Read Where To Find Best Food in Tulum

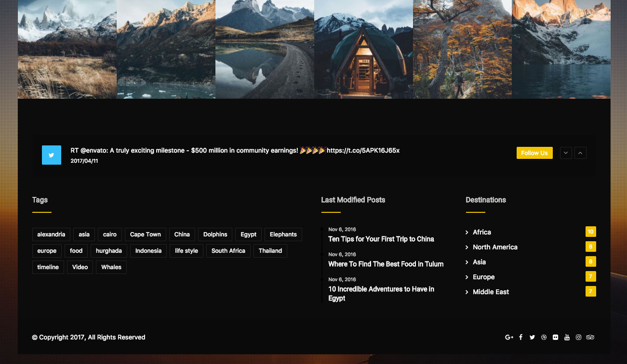pyautogui.click(x=386, y=264)
